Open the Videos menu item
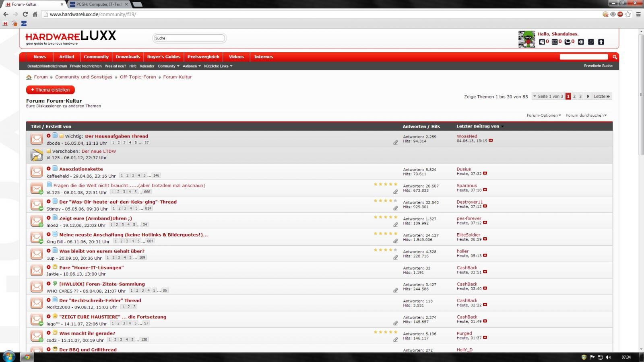The width and height of the screenshot is (644, 362). tap(236, 57)
